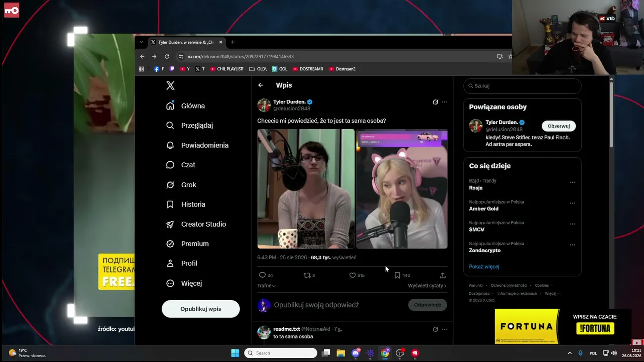This screenshot has height=362, width=644.
Task: Click the Opublikuj wpis button
Action: [x=201, y=309]
